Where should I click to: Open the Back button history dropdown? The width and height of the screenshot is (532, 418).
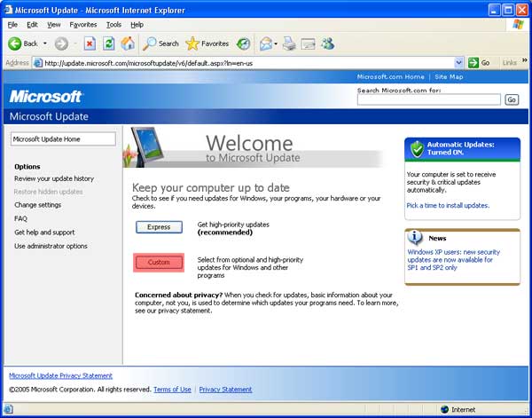(x=45, y=43)
